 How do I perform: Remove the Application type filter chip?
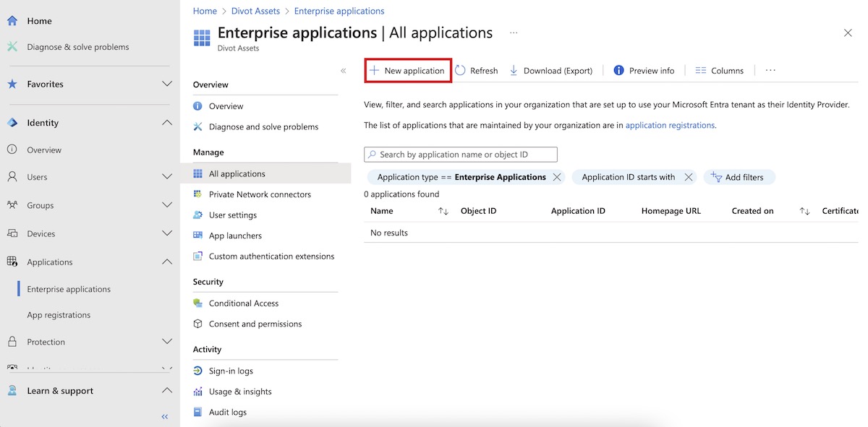tap(556, 177)
